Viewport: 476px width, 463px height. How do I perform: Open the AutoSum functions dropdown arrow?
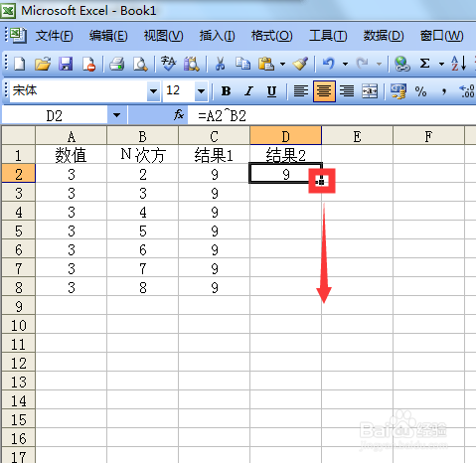[x=441, y=64]
